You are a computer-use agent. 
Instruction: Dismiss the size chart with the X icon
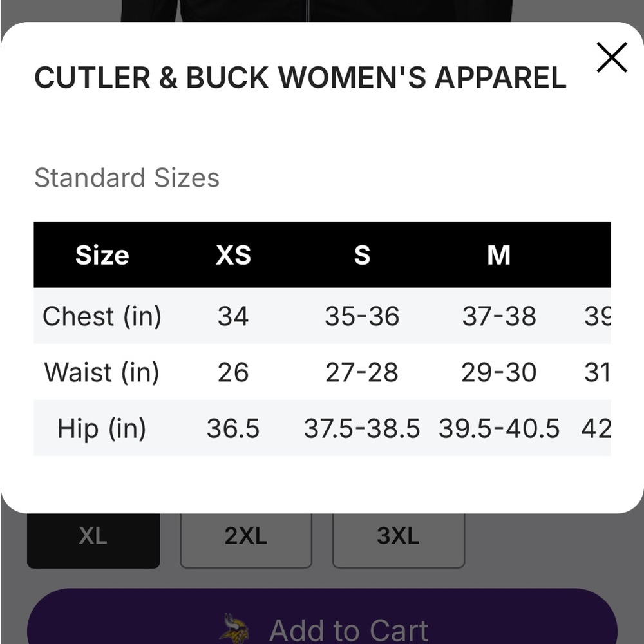611,57
